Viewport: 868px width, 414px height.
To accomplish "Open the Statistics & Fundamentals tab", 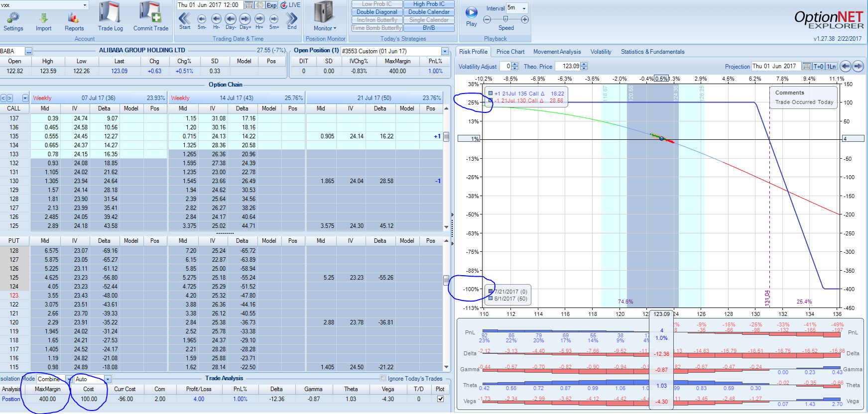I will (652, 52).
